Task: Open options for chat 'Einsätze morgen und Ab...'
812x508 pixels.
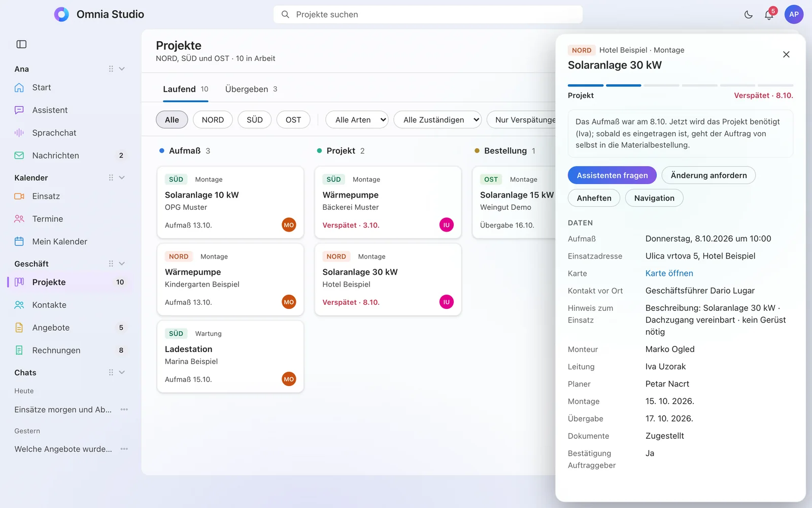Action: (124, 409)
